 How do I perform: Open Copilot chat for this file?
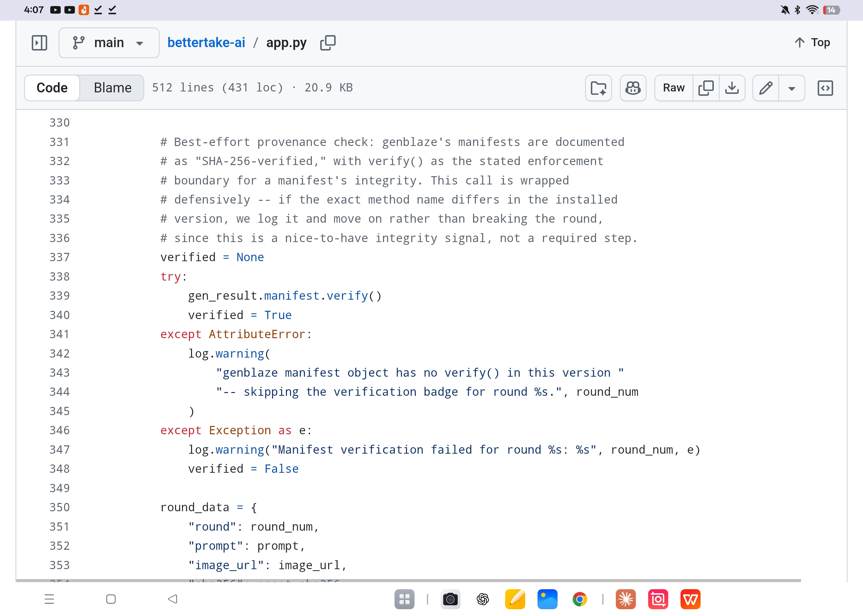pyautogui.click(x=633, y=88)
